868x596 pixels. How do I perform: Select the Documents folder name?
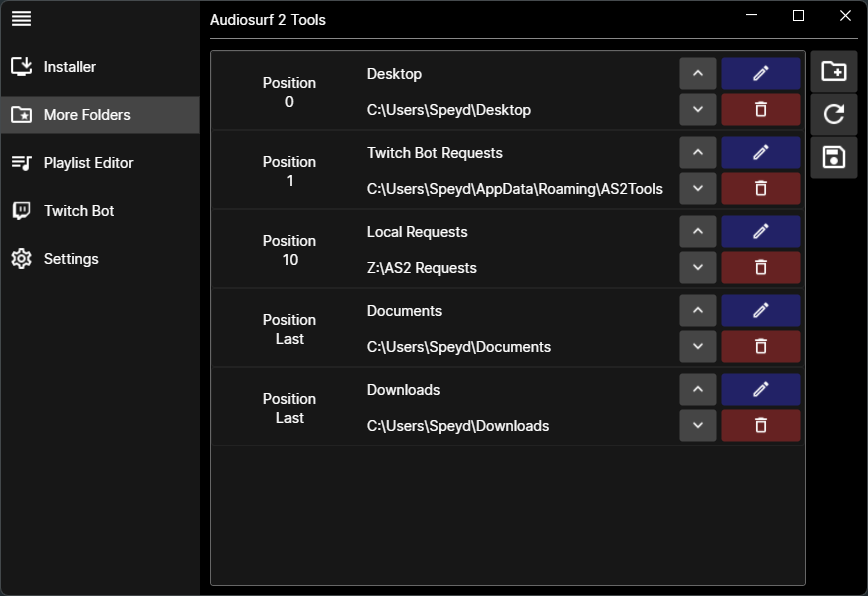tap(404, 311)
